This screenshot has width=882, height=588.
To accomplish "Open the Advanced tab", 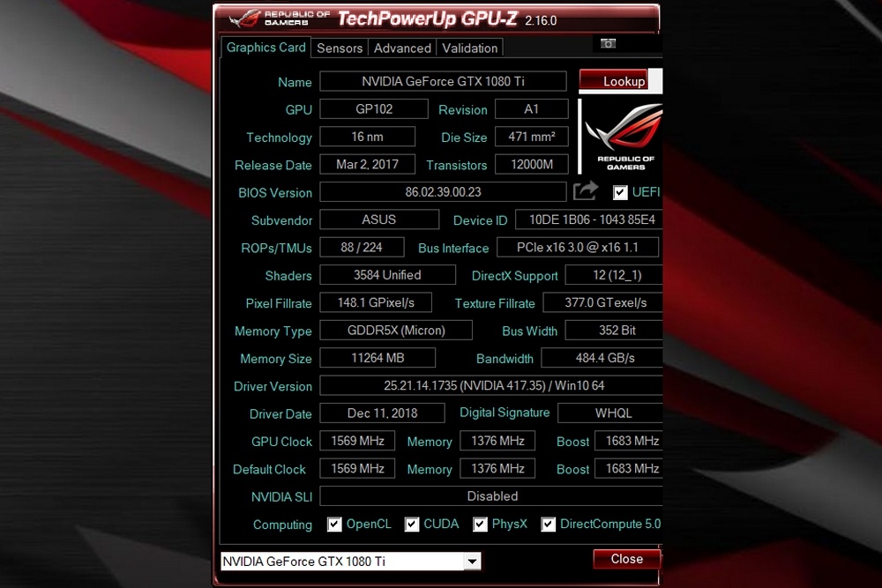I will click(x=402, y=48).
